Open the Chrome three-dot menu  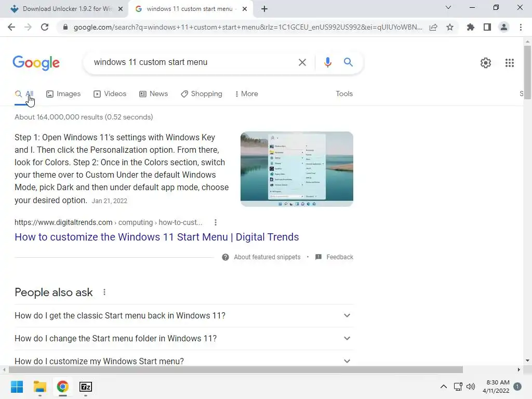521,27
